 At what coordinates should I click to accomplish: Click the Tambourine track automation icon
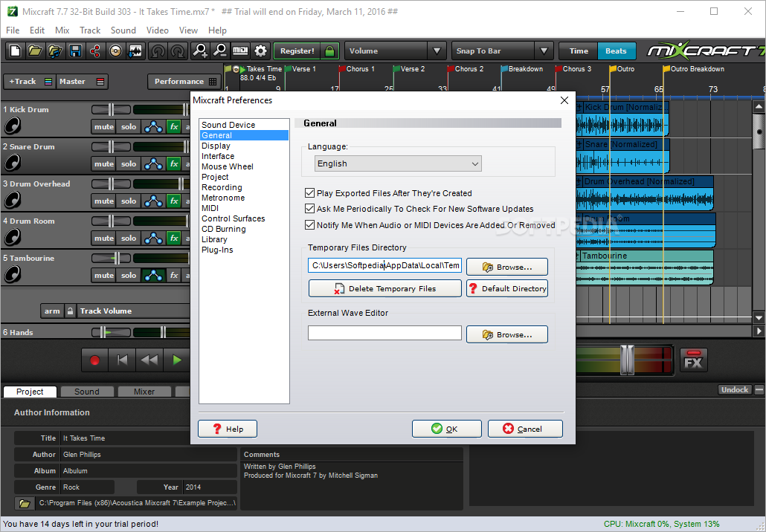[153, 275]
